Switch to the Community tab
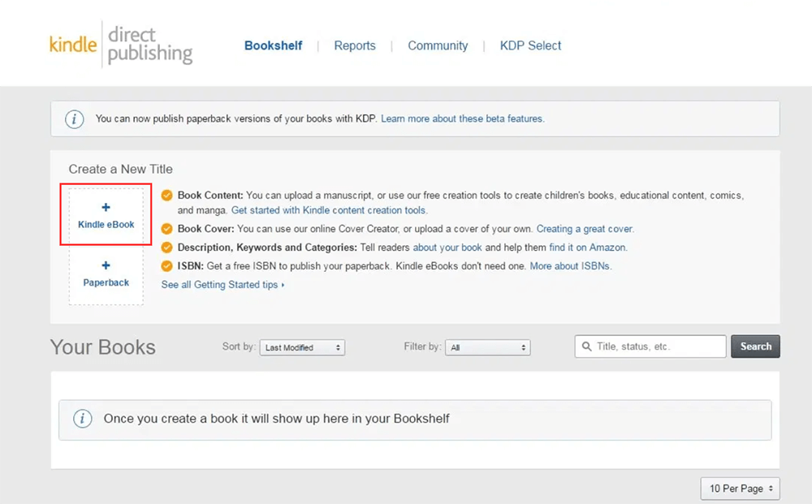This screenshot has height=504, width=812. pyautogui.click(x=438, y=45)
